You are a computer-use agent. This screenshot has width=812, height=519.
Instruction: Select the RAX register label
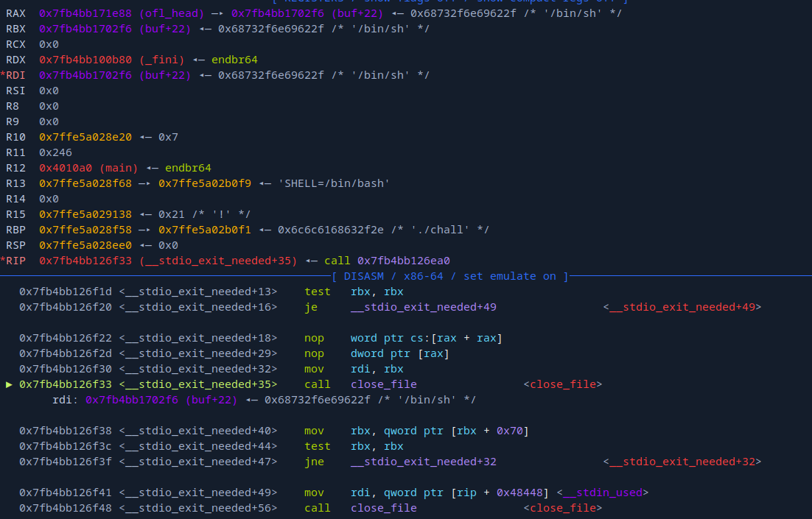(x=15, y=13)
